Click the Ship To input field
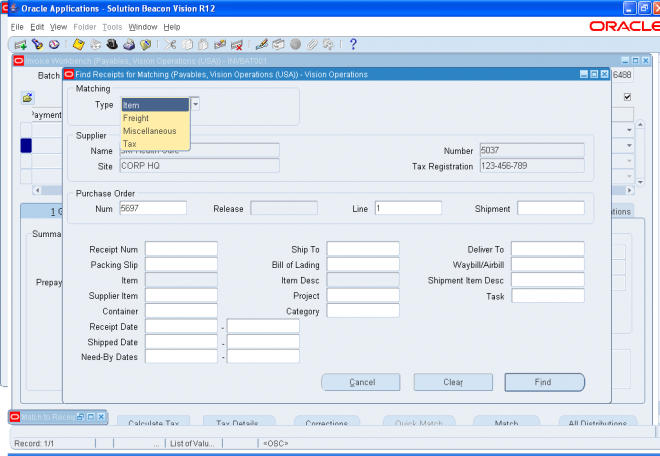 pyautogui.click(x=363, y=249)
